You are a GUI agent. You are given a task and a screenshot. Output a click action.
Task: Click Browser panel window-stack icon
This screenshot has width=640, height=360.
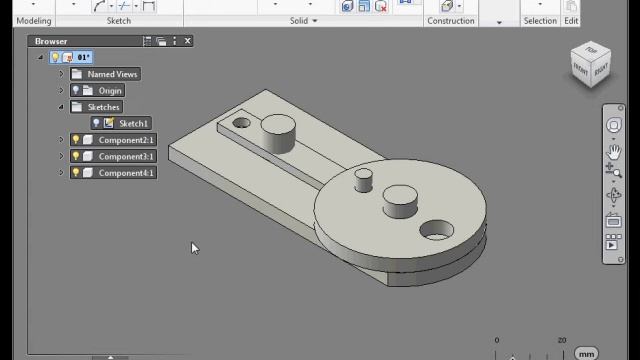(x=161, y=41)
